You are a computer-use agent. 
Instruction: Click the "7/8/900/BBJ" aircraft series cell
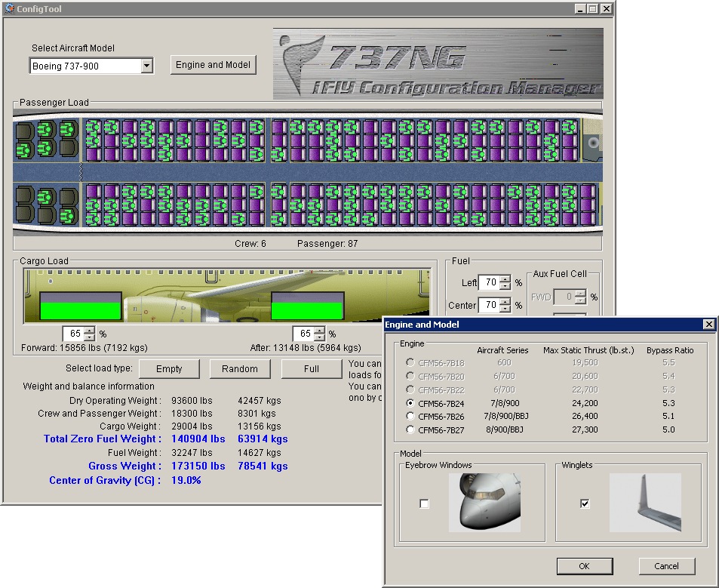506,416
